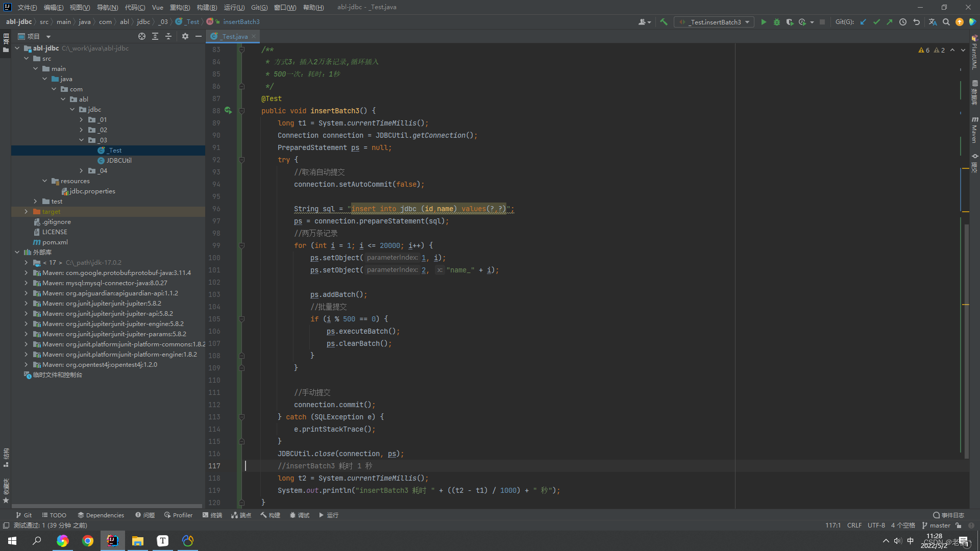Open the 重构(R) menu
Viewport: 980px width, 551px height.
coord(180,7)
